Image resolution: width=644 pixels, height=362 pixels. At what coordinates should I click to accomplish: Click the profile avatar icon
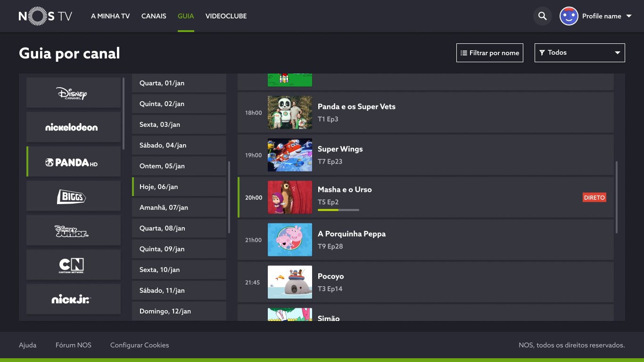pyautogui.click(x=569, y=16)
